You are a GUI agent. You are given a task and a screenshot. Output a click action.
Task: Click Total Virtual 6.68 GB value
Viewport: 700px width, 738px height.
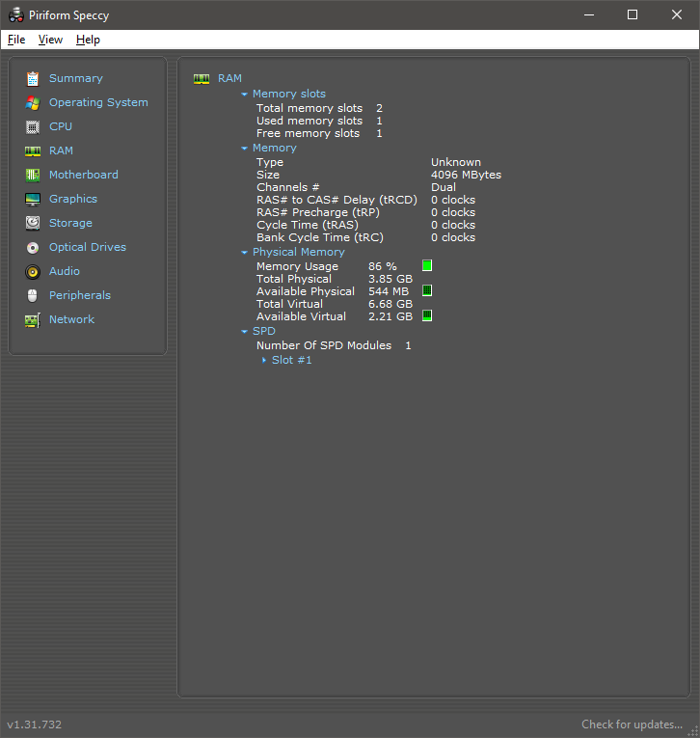(x=390, y=304)
